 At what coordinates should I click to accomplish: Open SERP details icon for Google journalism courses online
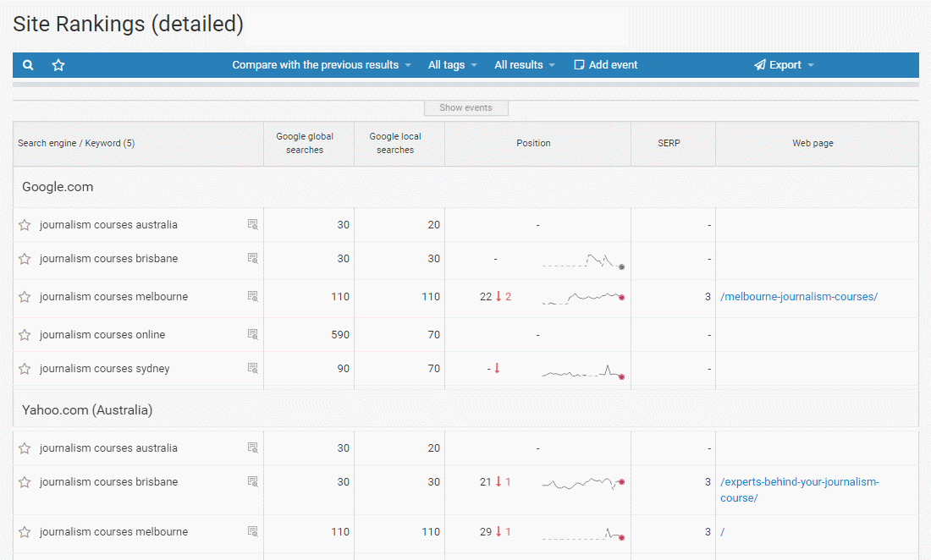252,335
